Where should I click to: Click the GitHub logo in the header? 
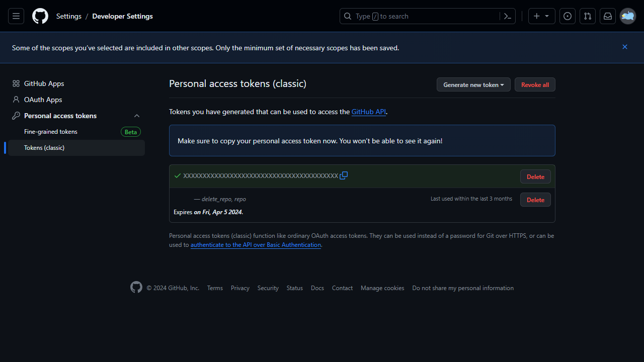click(x=40, y=16)
